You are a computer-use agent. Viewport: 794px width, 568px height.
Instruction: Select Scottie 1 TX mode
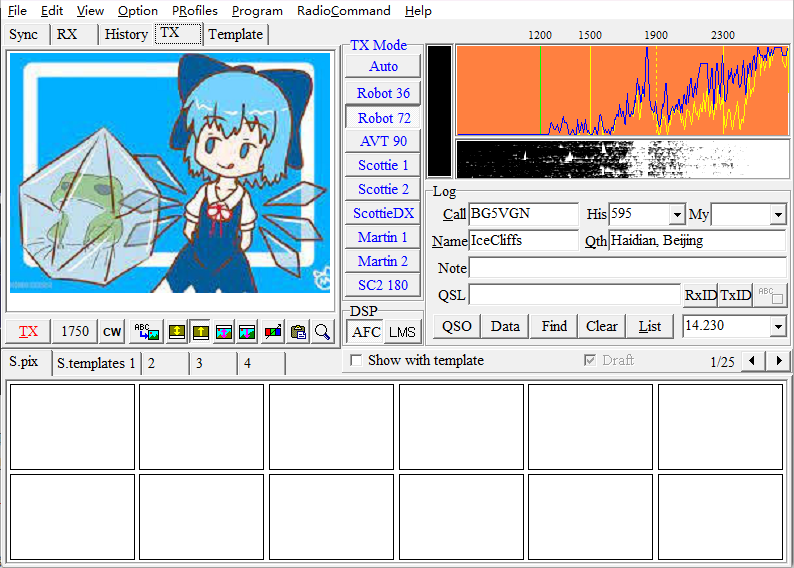click(383, 165)
